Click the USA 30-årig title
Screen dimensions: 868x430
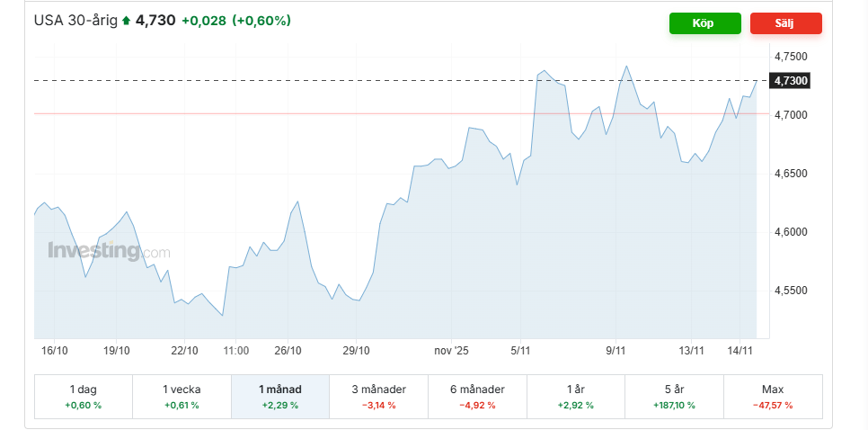coord(75,20)
